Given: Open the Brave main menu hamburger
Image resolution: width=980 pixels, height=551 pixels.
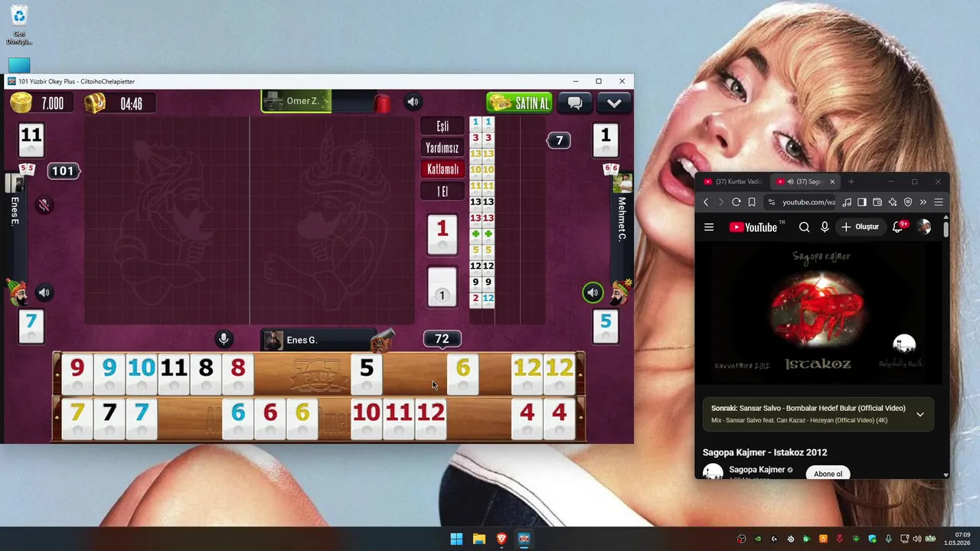Looking at the screenshot, I should pos(939,202).
